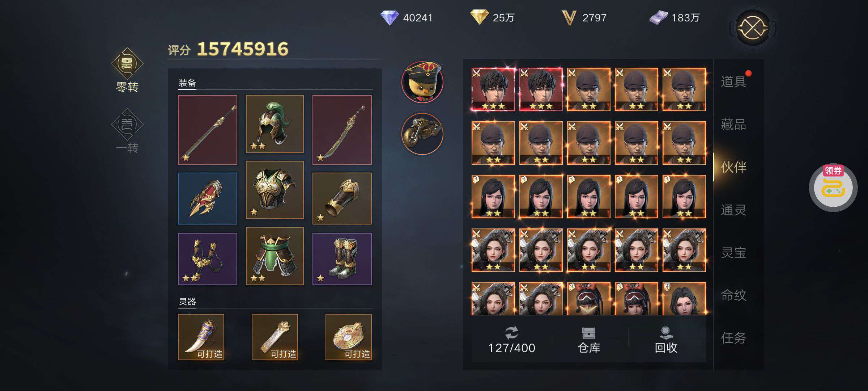The width and height of the screenshot is (868, 391).
Task: Forge the horn spirit artifact 可打造
Action: pyautogui.click(x=201, y=337)
